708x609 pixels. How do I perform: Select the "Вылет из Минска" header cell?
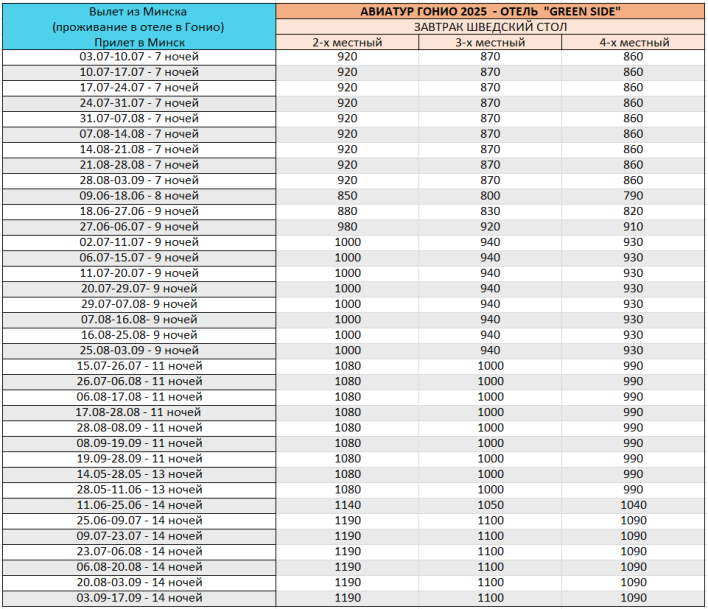(139, 11)
